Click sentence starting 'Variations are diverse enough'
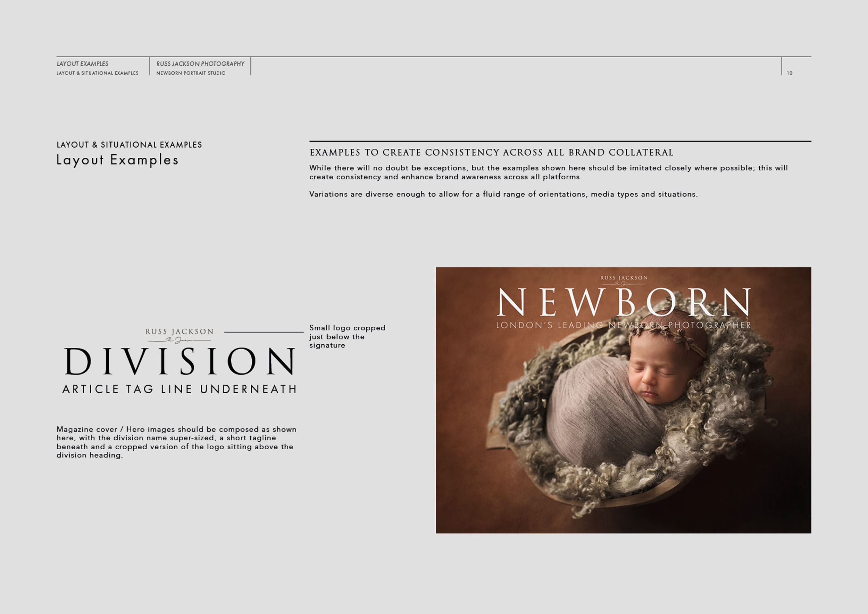868x614 pixels. point(503,194)
